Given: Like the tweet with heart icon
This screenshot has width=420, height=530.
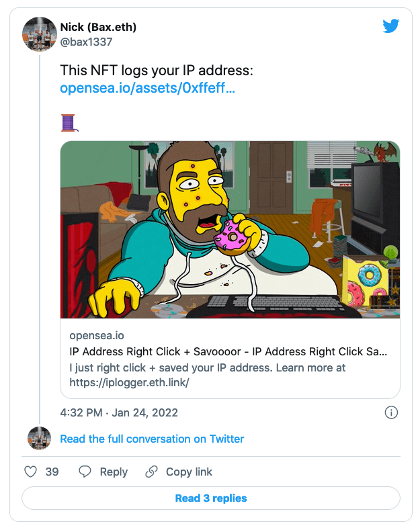Looking at the screenshot, I should [x=30, y=472].
